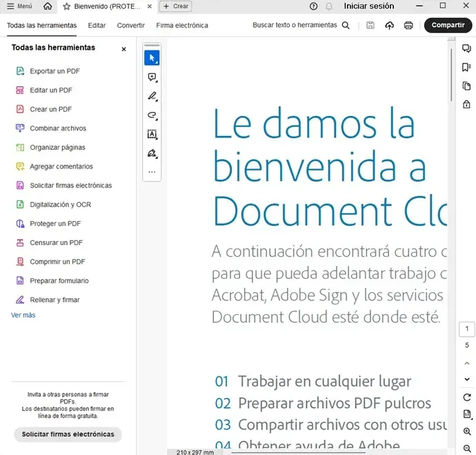This screenshot has width=476, height=455.
Task: Zoom out with the minus magnifier
Action: pyautogui.click(x=467, y=448)
